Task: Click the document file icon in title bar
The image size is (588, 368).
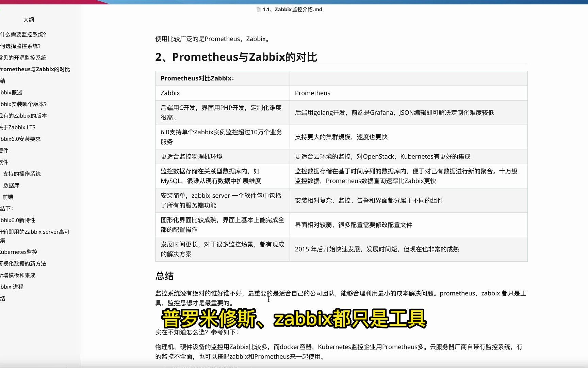Action: (258, 10)
